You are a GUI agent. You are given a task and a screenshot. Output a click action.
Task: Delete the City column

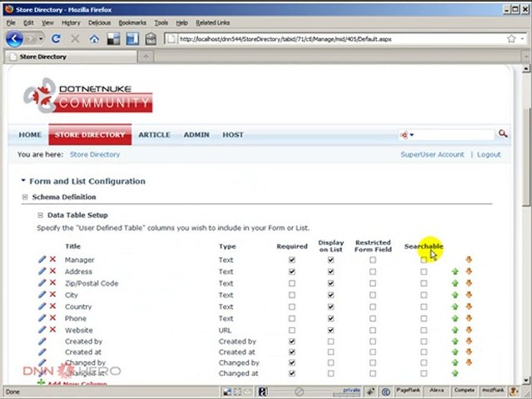pyautogui.click(x=53, y=294)
